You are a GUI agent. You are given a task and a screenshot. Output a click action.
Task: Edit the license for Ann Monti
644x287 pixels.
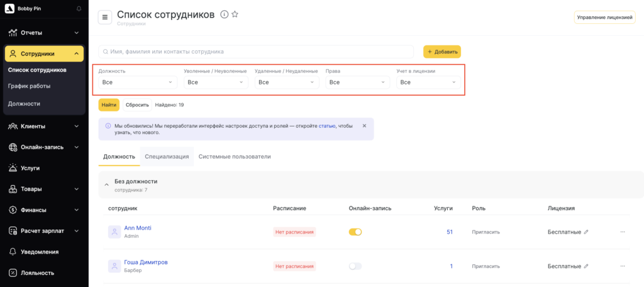pos(586,232)
